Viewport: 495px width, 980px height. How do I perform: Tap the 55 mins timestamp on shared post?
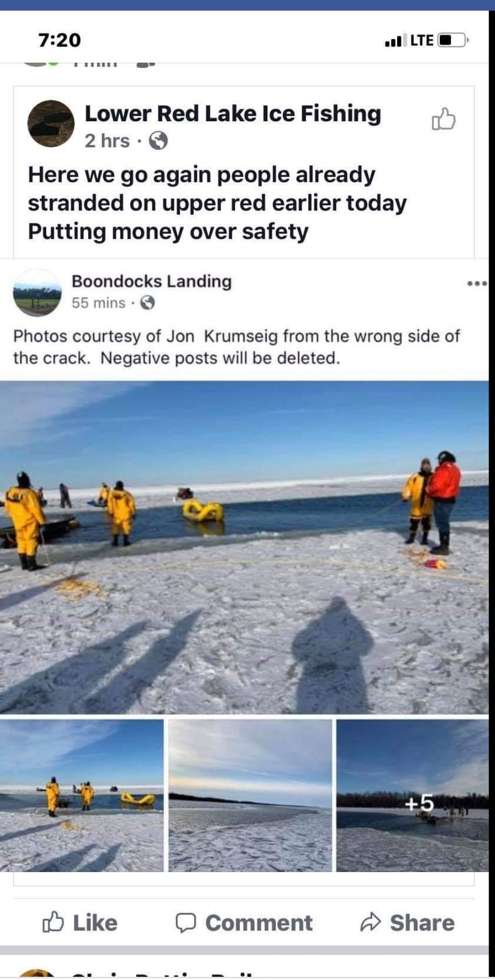[x=98, y=303]
